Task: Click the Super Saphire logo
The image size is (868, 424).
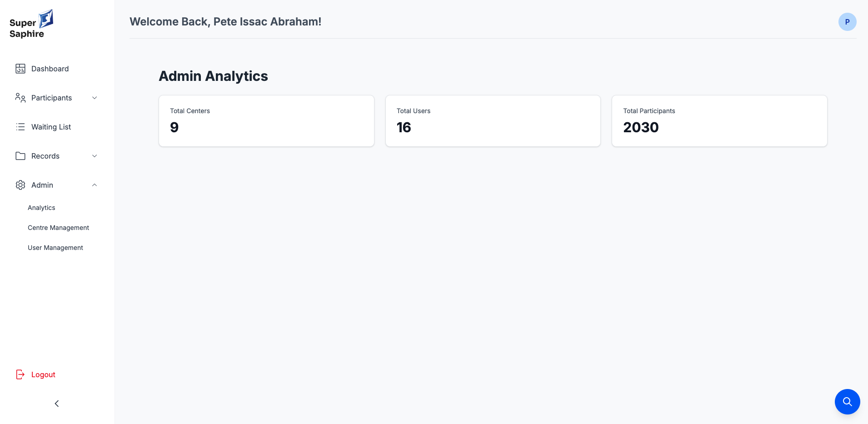Action: point(31,24)
